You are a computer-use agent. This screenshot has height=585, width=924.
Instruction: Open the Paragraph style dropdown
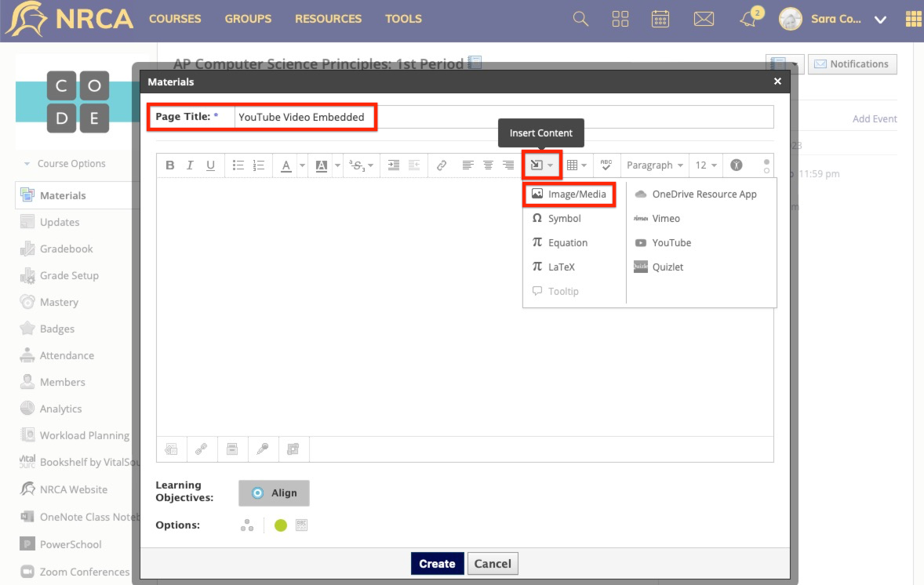[654, 165]
